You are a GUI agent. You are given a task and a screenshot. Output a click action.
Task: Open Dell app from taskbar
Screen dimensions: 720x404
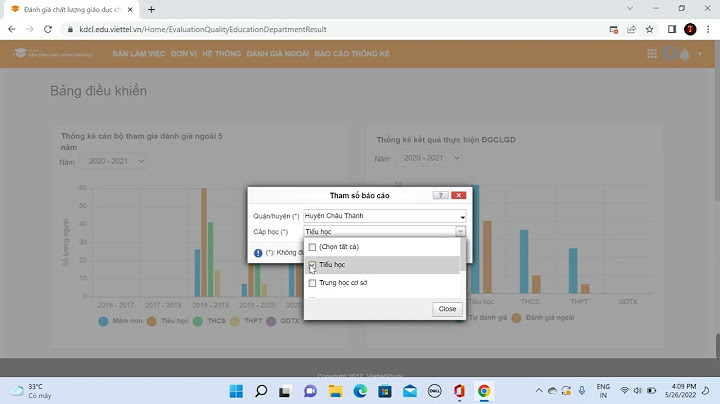coord(434,391)
